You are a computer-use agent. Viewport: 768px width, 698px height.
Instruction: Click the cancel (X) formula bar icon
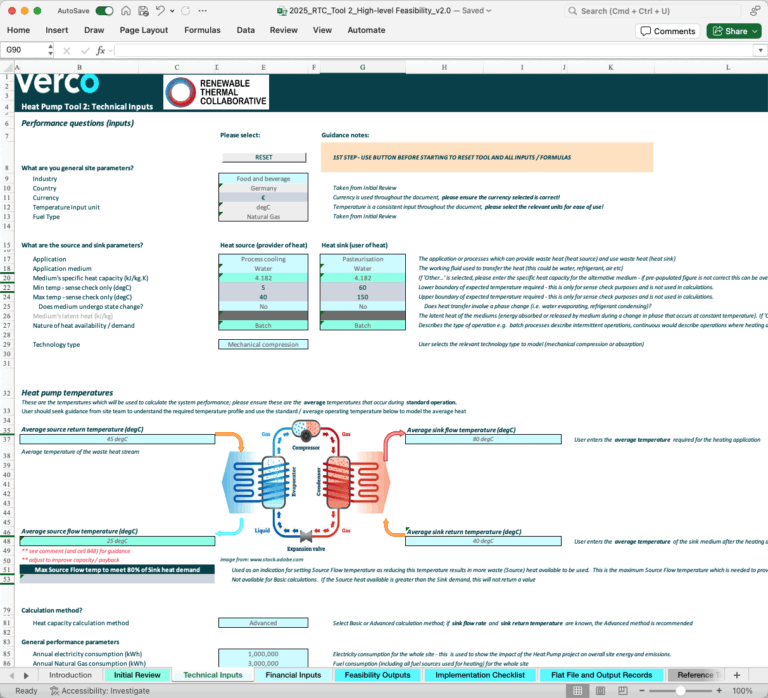tap(67, 50)
